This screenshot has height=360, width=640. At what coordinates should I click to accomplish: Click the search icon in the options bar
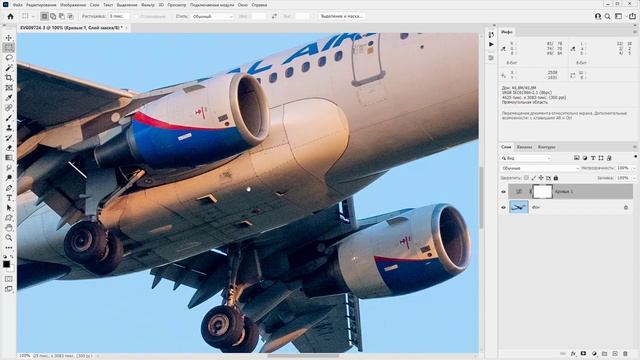608,16
